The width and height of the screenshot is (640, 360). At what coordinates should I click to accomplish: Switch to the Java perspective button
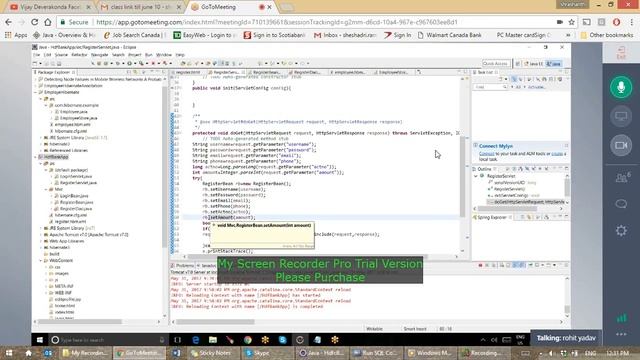click(x=554, y=64)
